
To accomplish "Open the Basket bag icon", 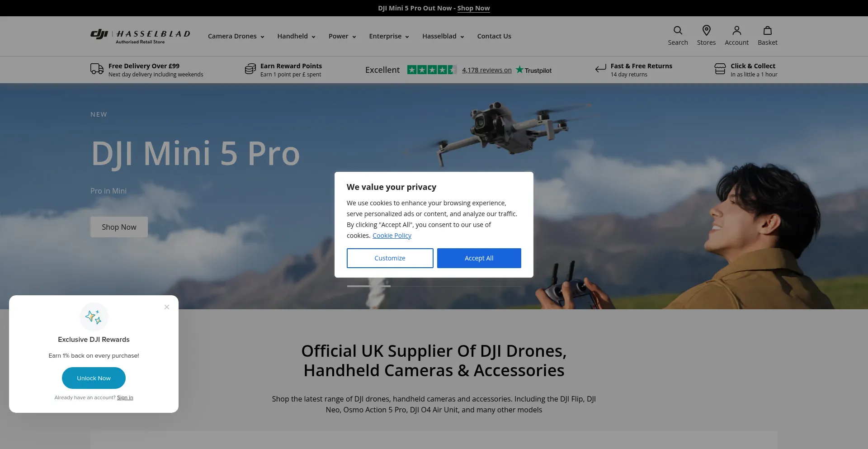I will (x=767, y=30).
